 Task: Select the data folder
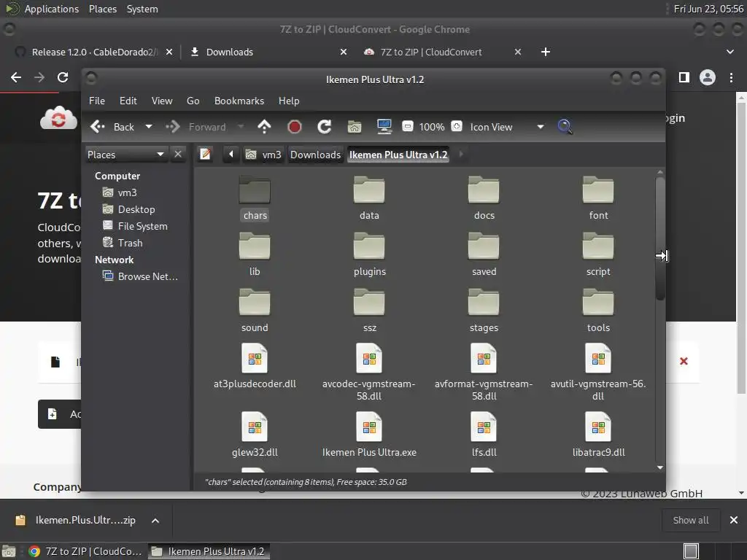coord(369,198)
